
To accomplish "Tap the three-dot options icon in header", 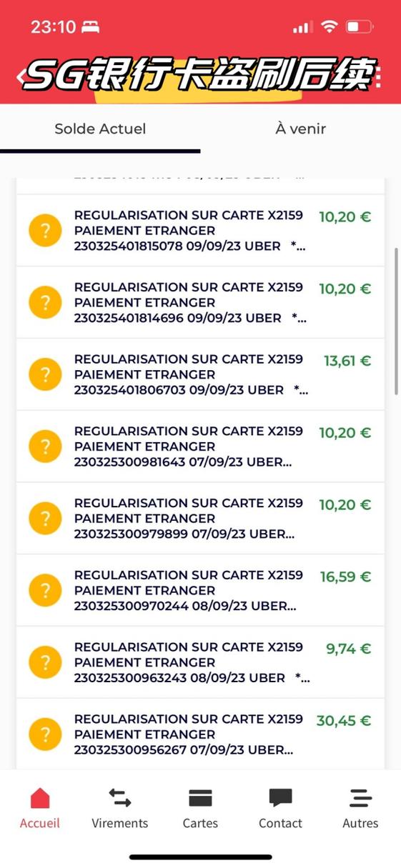I will pos(378,76).
